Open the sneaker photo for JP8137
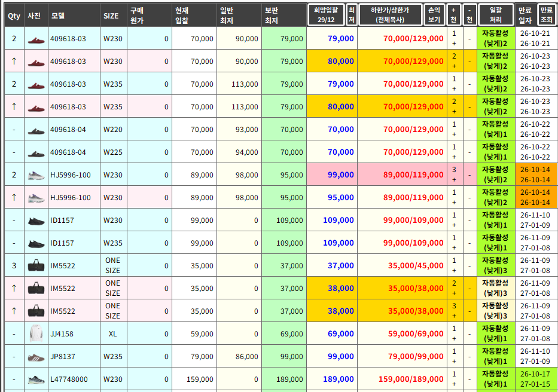The image size is (558, 392). point(36,357)
